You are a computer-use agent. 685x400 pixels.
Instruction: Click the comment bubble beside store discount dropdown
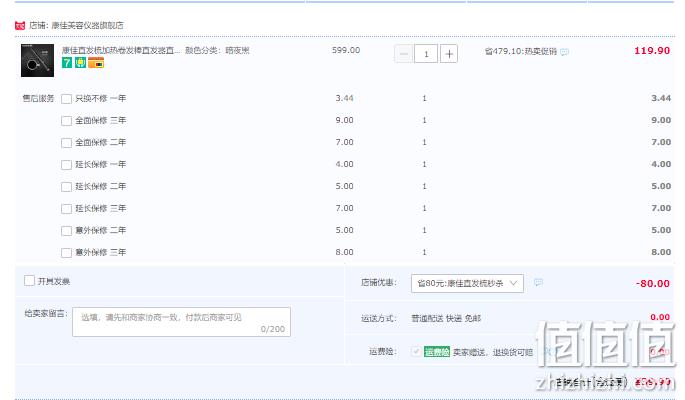coord(539,283)
